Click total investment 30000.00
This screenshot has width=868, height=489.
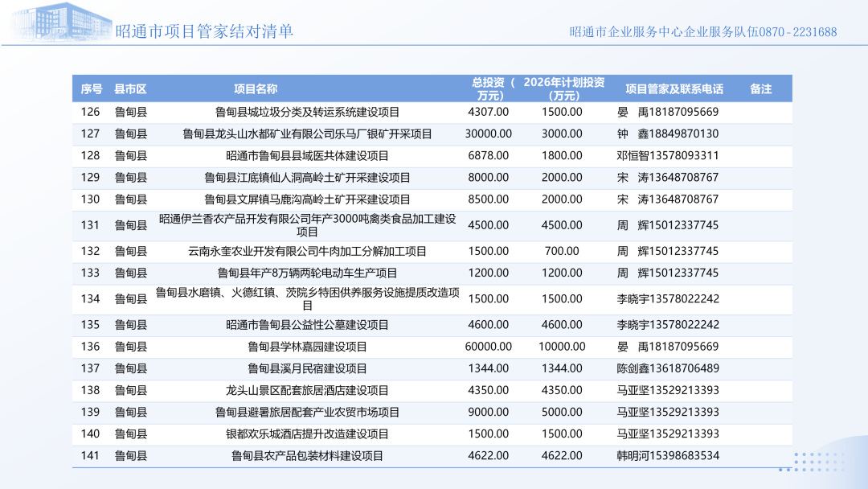click(x=489, y=134)
